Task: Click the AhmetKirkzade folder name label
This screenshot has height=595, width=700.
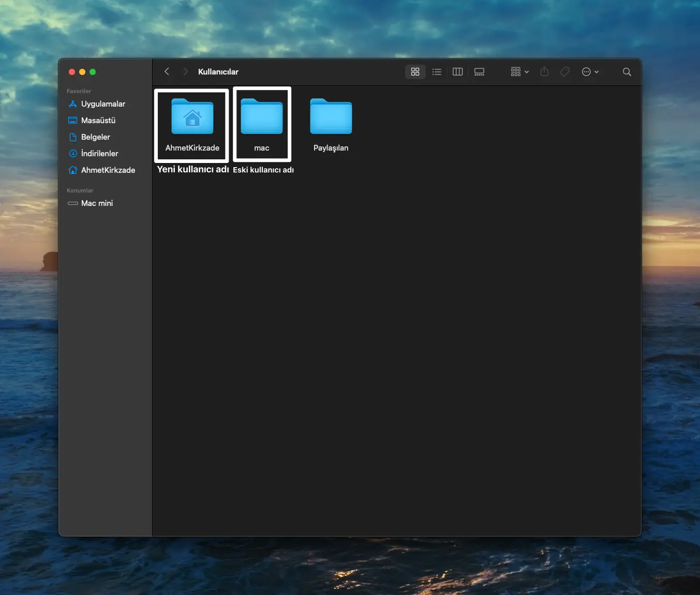Action: point(192,148)
